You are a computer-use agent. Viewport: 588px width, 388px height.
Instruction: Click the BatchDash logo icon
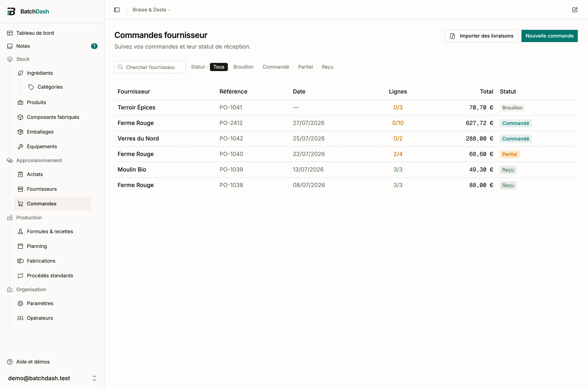pos(11,11)
